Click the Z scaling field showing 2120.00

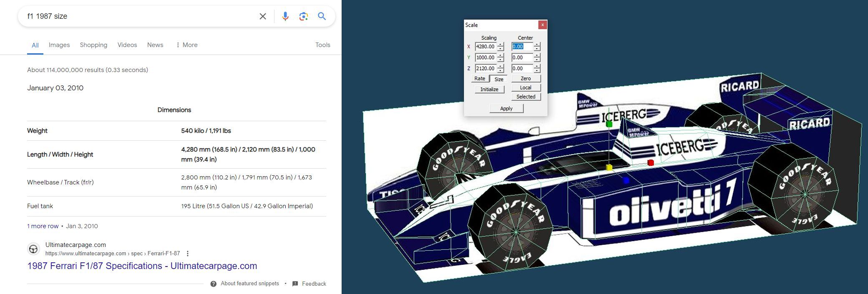click(x=486, y=68)
